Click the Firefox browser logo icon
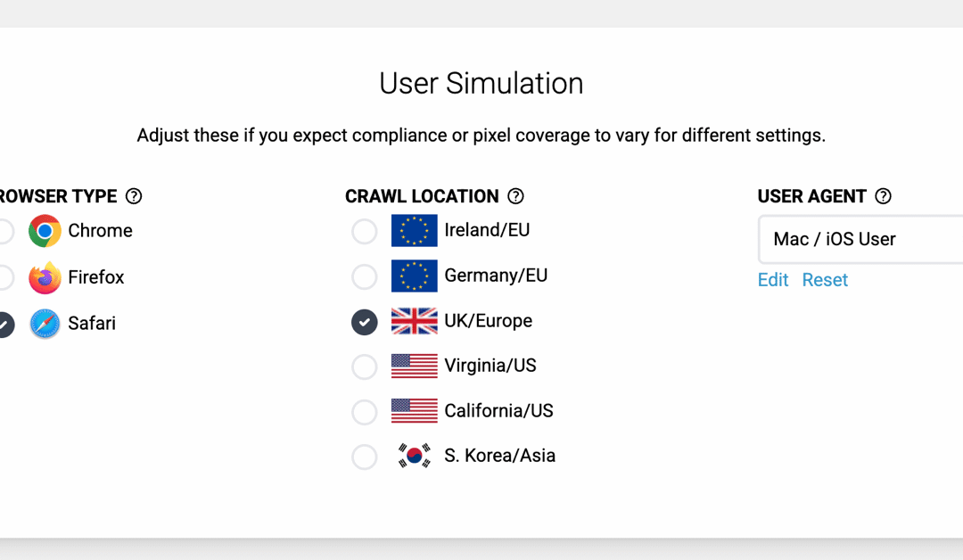This screenshot has height=560, width=963. pos(45,277)
